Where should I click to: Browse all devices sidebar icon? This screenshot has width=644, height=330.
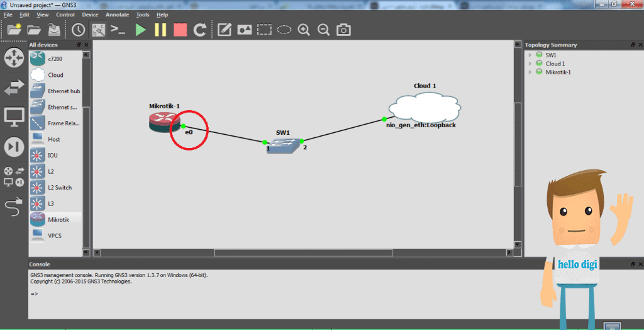click(x=14, y=176)
